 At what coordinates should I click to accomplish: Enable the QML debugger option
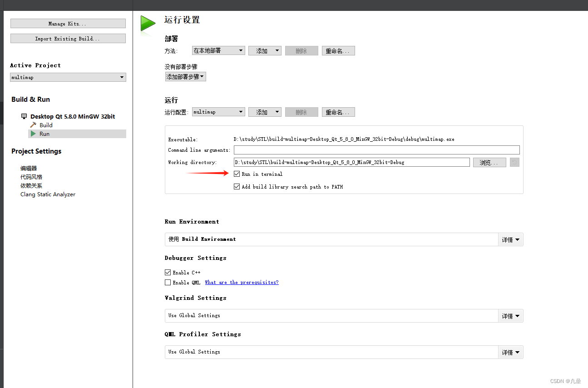point(168,282)
